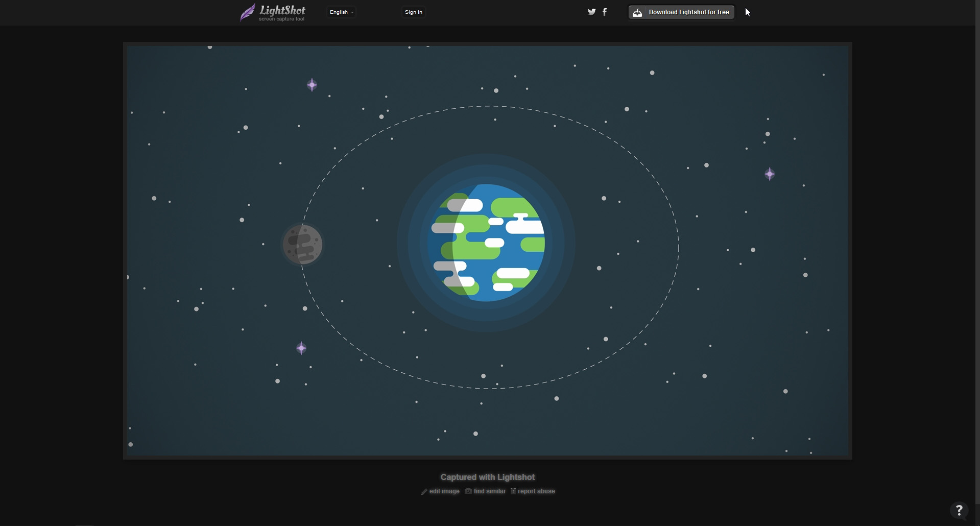
Task: Click the captured Earth screenshot image
Action: coord(488,251)
